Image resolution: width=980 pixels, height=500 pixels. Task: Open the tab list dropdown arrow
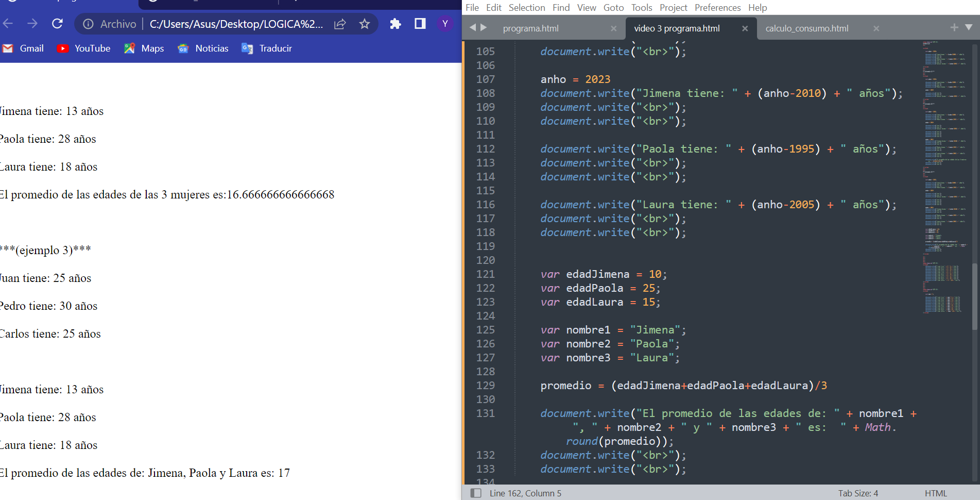pos(969,27)
